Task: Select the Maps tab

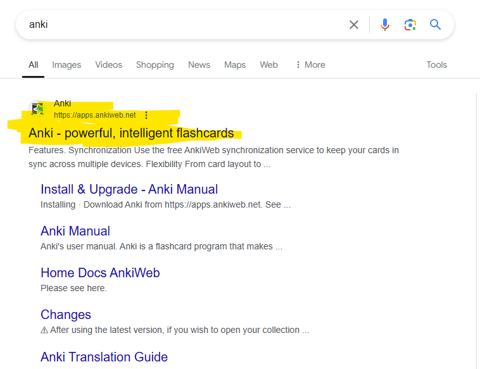Action: click(x=235, y=65)
